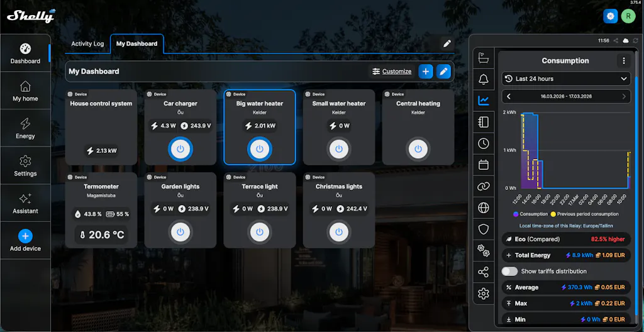Viewport: 644px width, 332px height.
Task: Open the Assistant page
Action: 25,202
